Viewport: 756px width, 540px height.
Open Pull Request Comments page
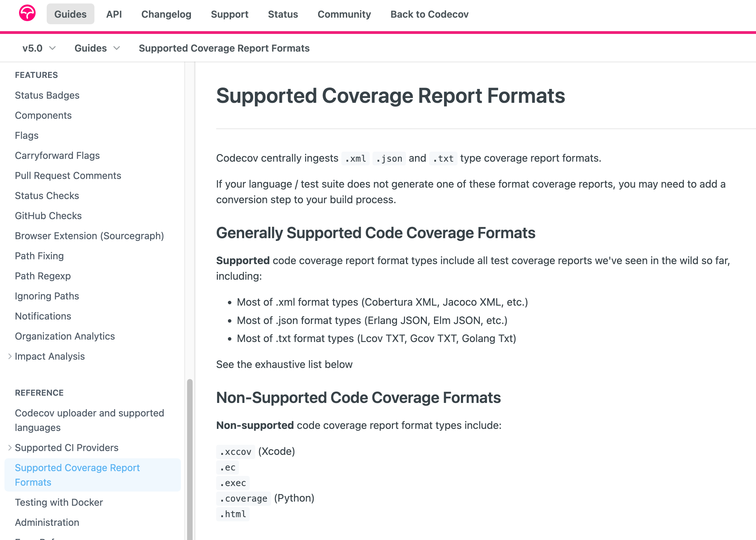pos(68,175)
